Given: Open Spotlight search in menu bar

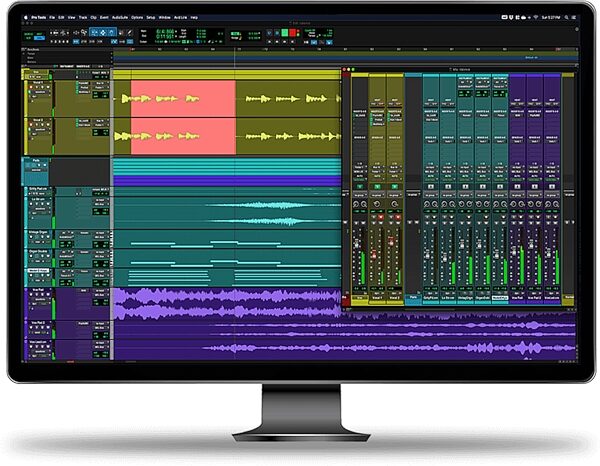Looking at the screenshot, I should pyautogui.click(x=567, y=17).
